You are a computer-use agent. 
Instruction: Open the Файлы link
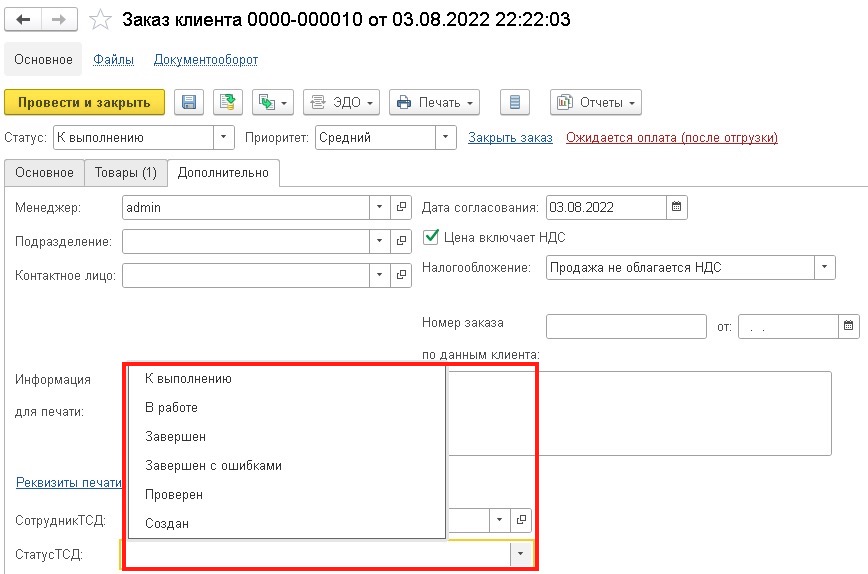(113, 59)
